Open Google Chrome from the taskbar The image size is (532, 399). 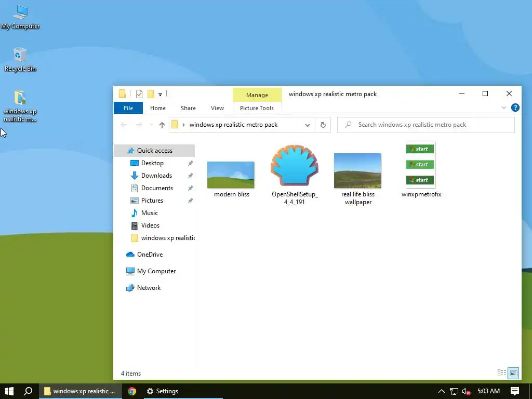[132, 391]
